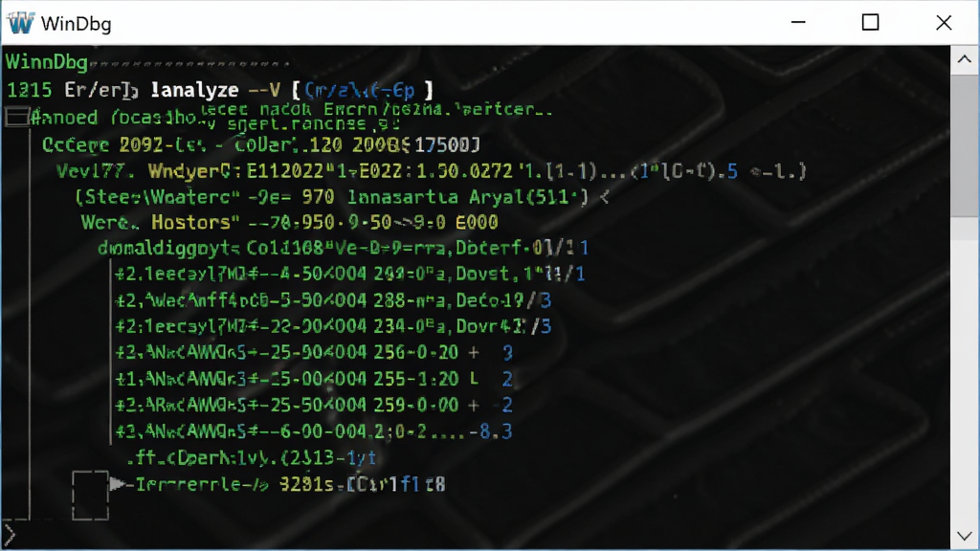This screenshot has height=551, width=980.
Task: Click the prompt chevron at bottom left
Action: (x=9, y=535)
